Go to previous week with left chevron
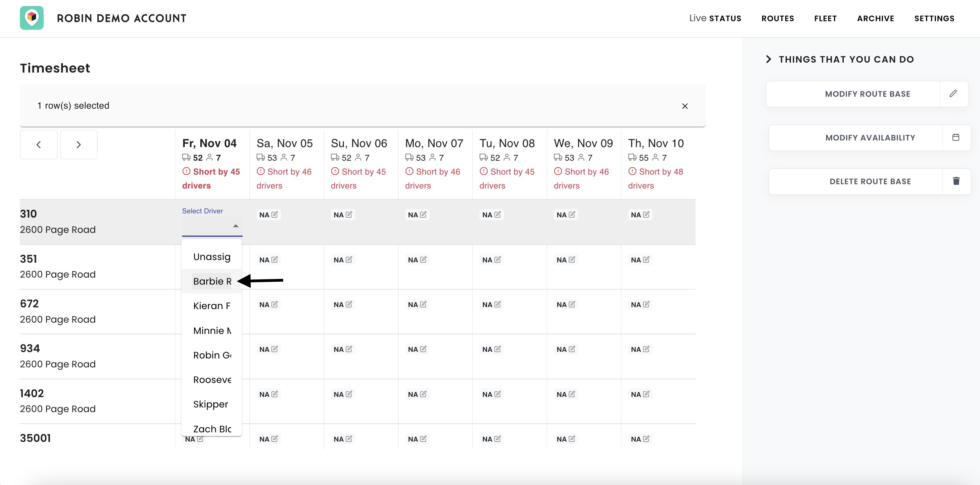Screen dimensions: 980x485 coord(38,145)
